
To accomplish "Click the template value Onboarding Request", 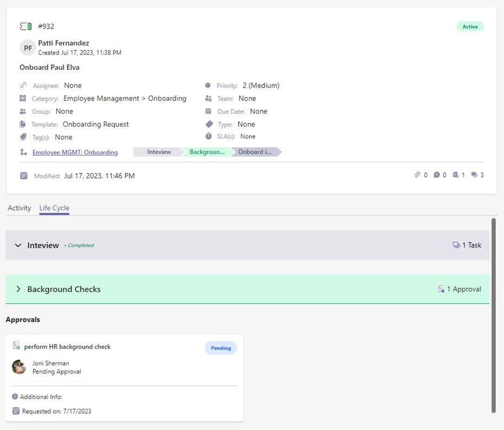I will [95, 124].
